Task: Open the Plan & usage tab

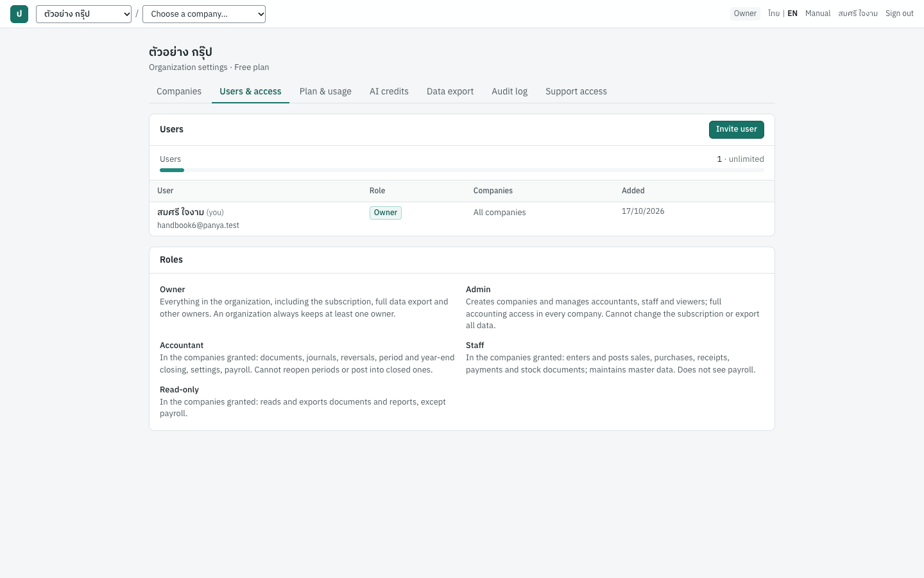Action: pos(325,92)
